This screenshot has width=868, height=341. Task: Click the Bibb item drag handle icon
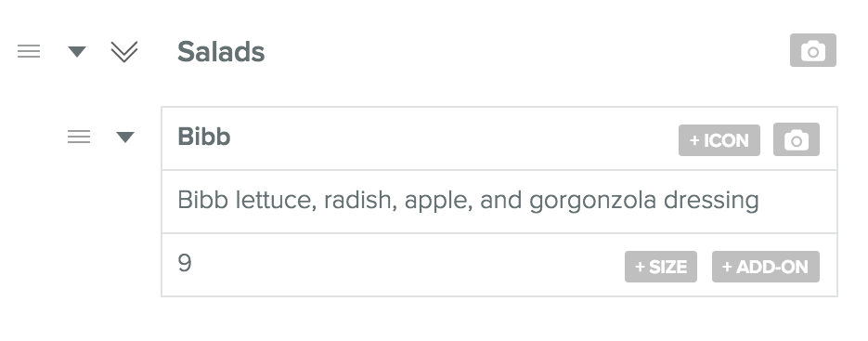[79, 137]
